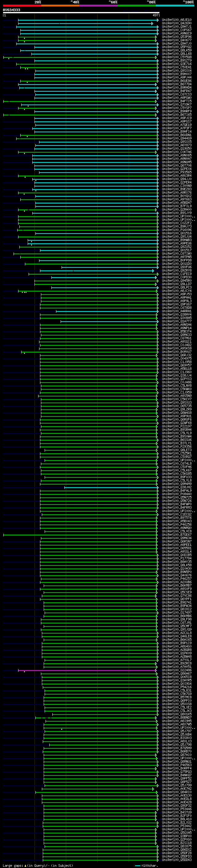
Task: Select the UniRef100_B6UE86 label
Action: pos(177,81)
